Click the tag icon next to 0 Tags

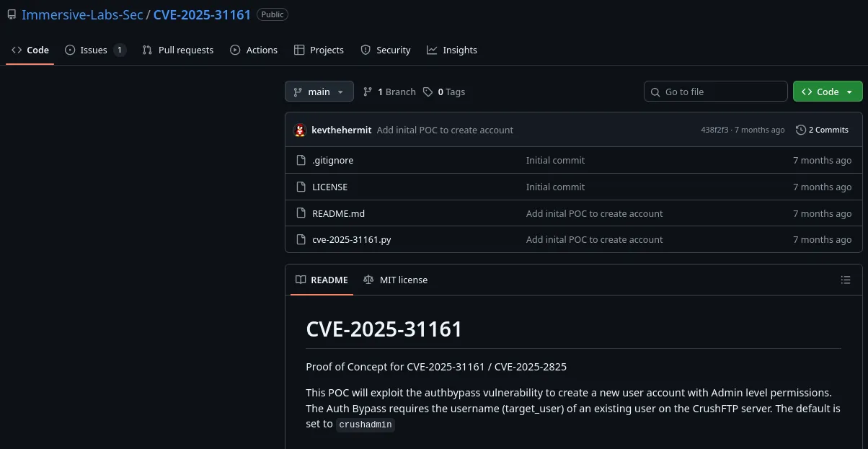tap(428, 92)
